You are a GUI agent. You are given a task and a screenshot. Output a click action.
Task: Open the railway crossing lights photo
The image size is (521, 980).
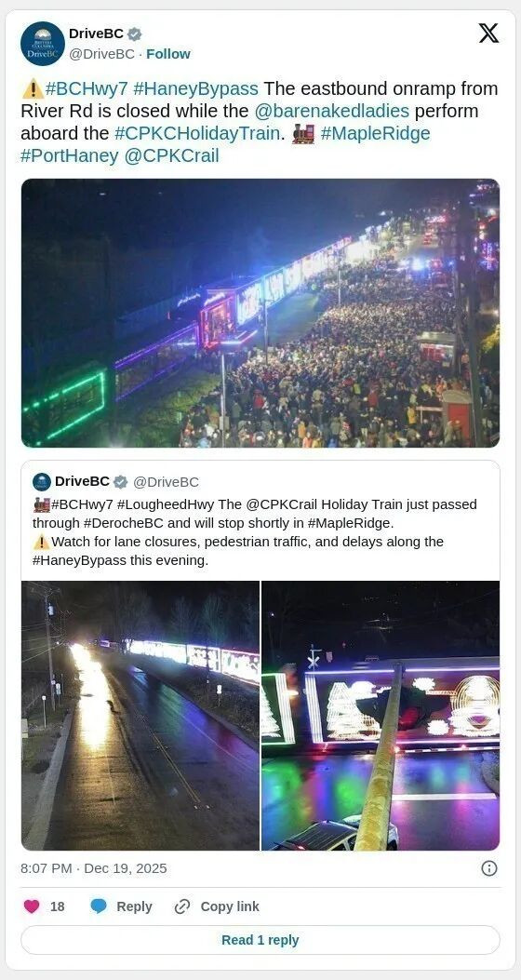click(381, 716)
